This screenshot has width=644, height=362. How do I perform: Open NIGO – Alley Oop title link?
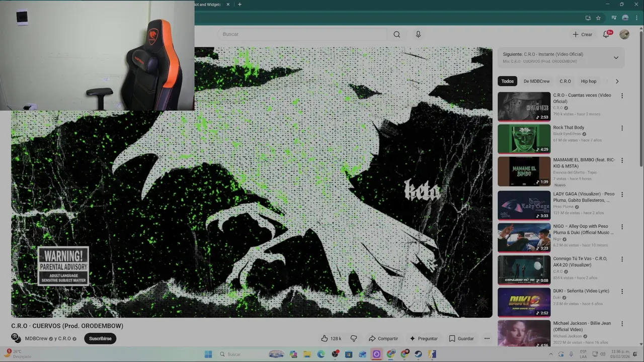[x=583, y=229]
